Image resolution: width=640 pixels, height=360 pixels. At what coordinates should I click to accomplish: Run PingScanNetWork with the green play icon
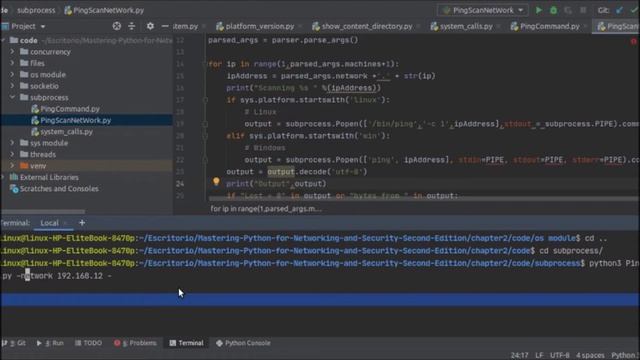[x=539, y=10]
